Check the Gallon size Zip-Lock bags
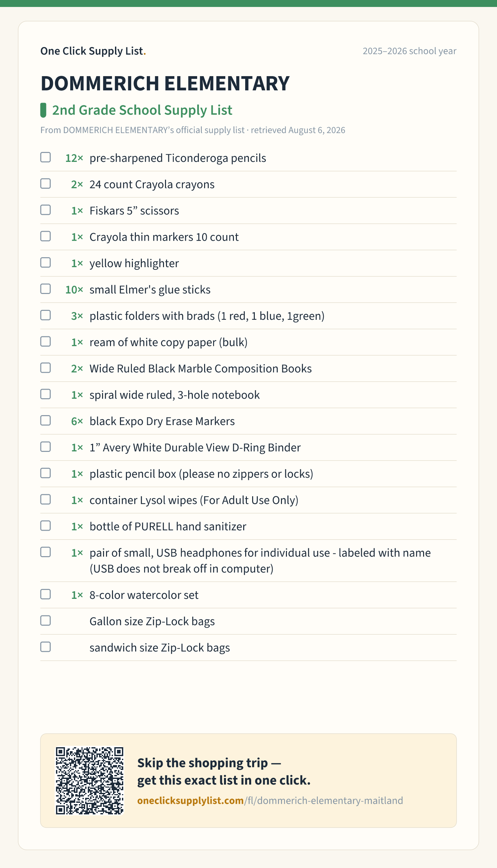 (x=45, y=620)
